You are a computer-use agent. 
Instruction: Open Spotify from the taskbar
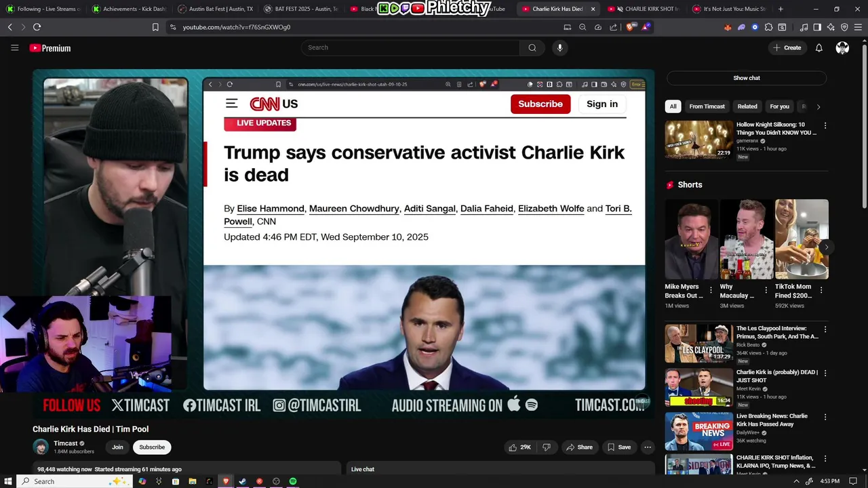point(293,481)
